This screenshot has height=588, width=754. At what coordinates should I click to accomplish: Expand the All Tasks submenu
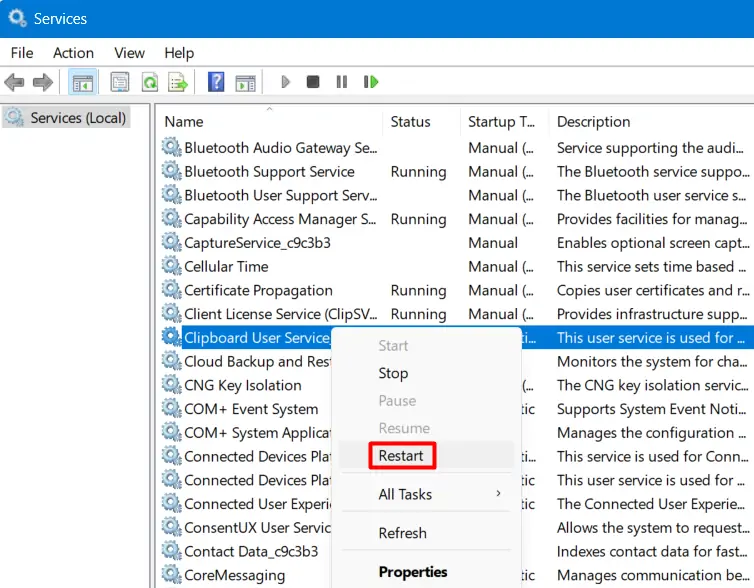click(x=426, y=494)
